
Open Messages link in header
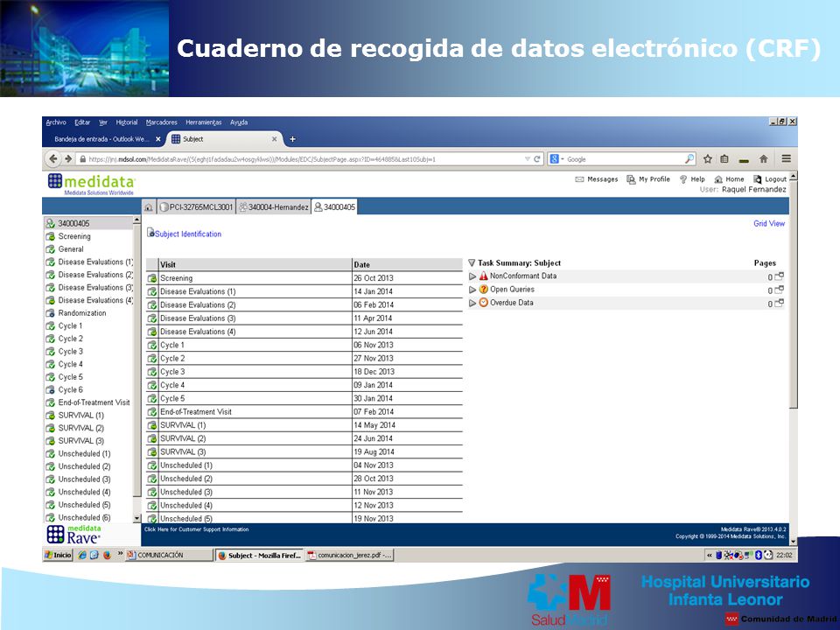596,179
